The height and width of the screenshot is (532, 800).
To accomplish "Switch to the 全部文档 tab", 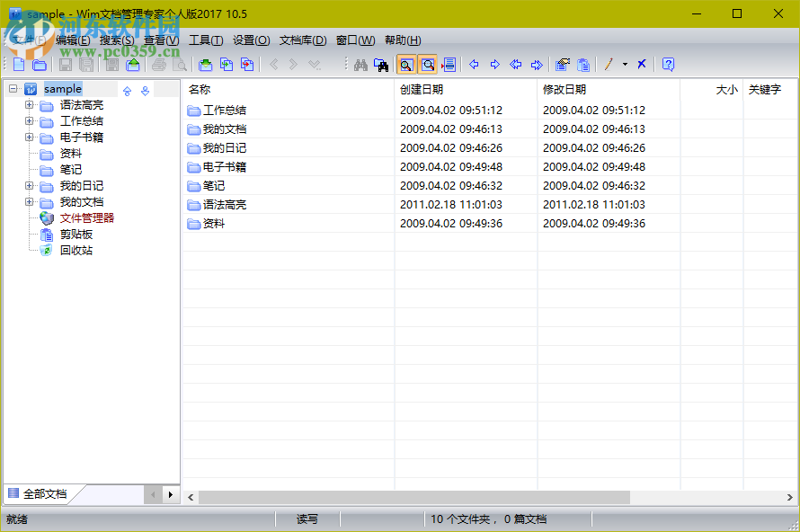I will tap(45, 493).
